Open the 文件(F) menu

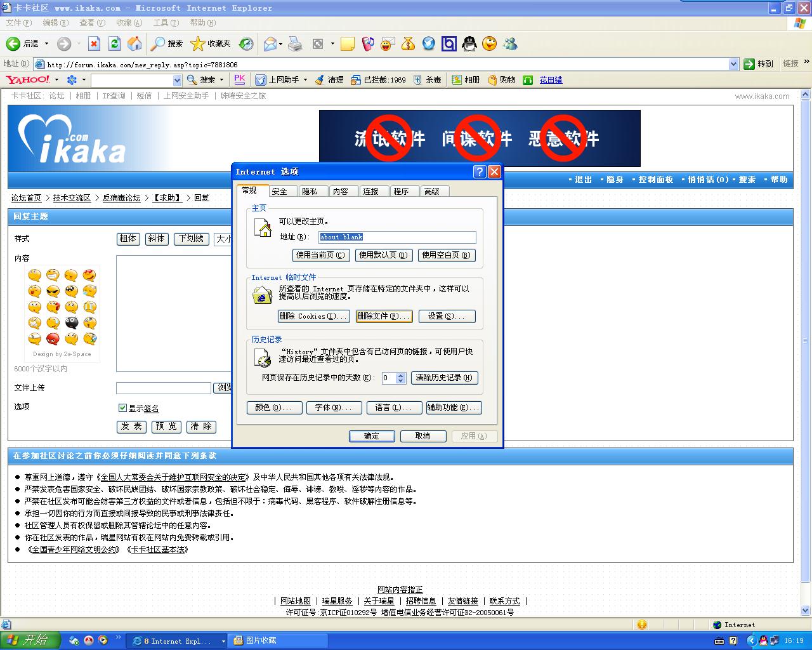(18, 23)
